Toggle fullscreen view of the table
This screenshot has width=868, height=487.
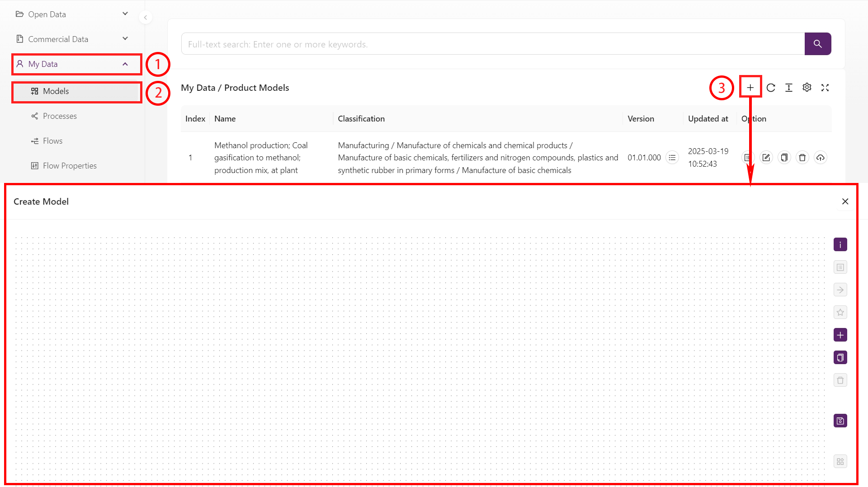click(825, 88)
